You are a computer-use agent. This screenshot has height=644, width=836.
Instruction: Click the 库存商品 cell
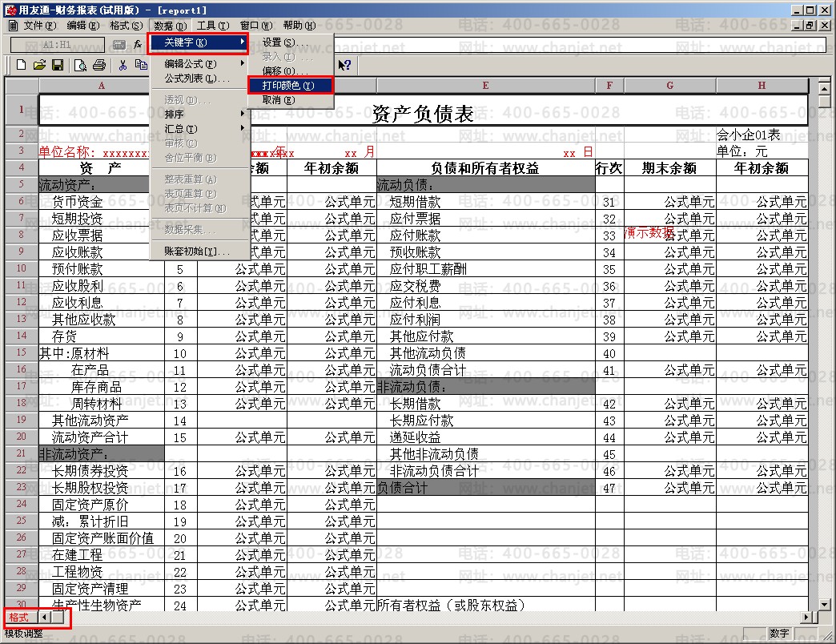pyautogui.click(x=102, y=387)
